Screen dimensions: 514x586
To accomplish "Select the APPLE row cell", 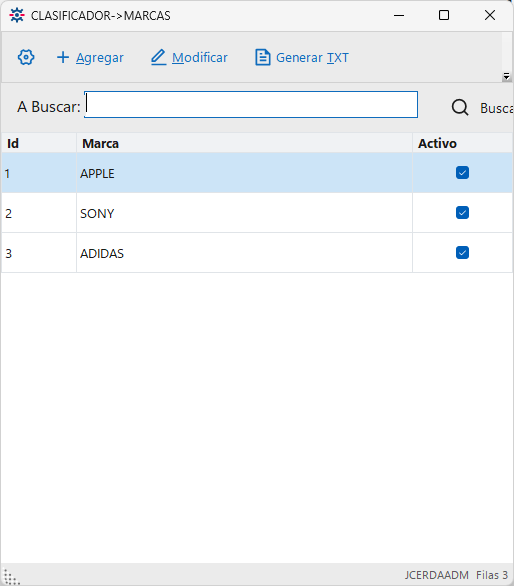I will pyautogui.click(x=244, y=173).
